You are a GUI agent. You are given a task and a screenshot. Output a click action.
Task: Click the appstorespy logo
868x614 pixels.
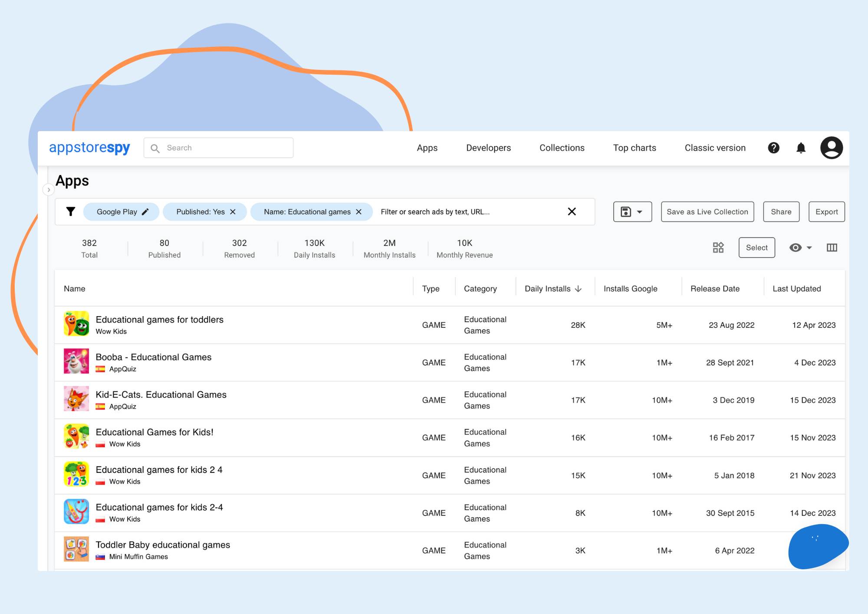89,148
